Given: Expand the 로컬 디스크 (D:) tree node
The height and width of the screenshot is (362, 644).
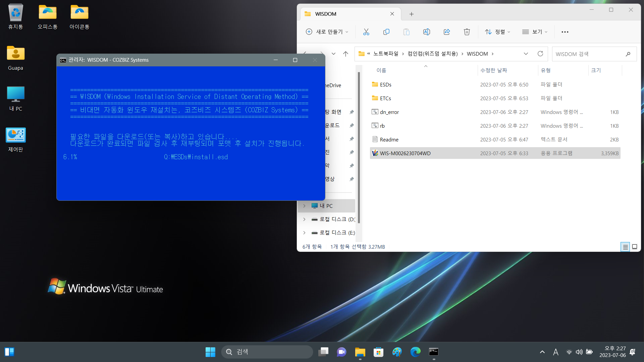Looking at the screenshot, I should click(x=304, y=219).
